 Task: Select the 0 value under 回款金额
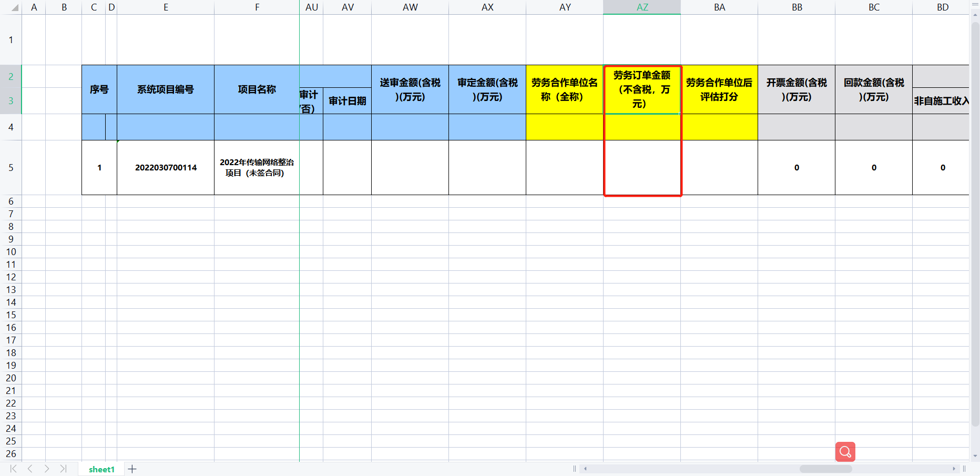(x=874, y=168)
